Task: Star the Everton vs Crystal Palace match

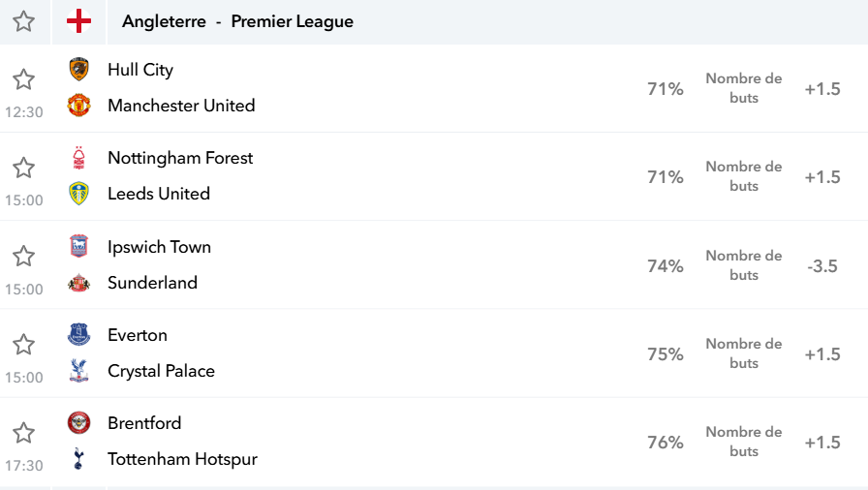Action: click(24, 345)
